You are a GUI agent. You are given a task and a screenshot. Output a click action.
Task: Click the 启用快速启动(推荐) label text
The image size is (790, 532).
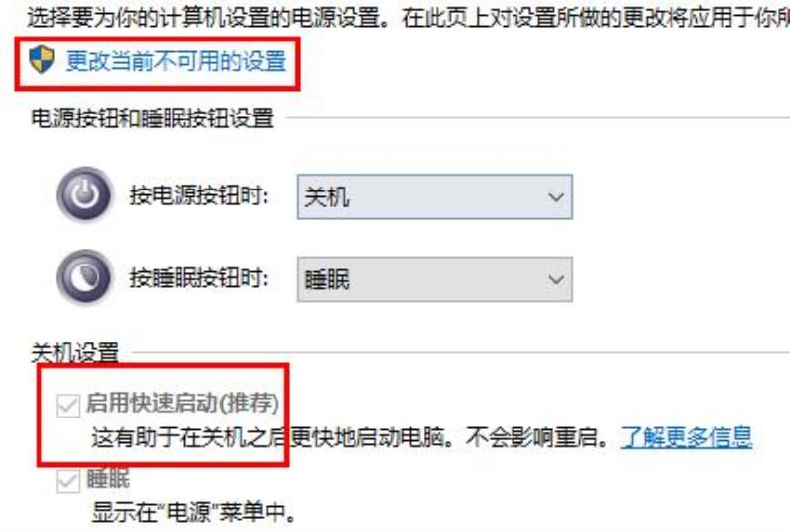183,403
